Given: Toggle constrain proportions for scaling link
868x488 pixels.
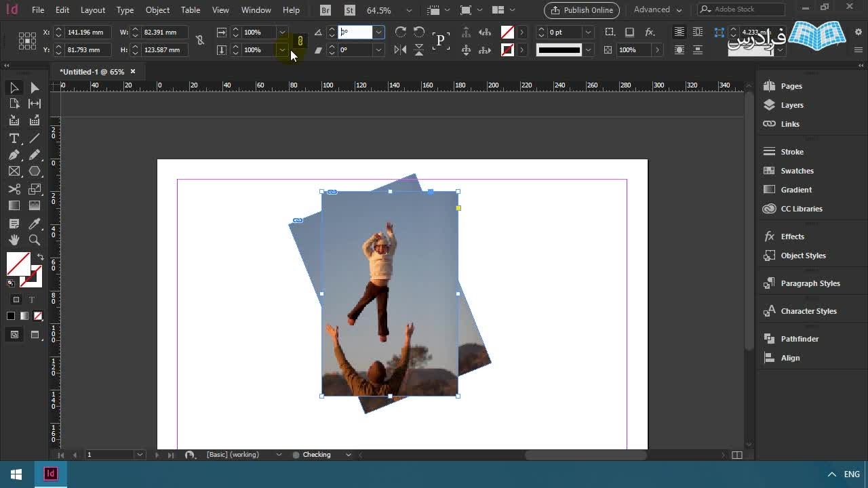Looking at the screenshot, I should coord(300,41).
